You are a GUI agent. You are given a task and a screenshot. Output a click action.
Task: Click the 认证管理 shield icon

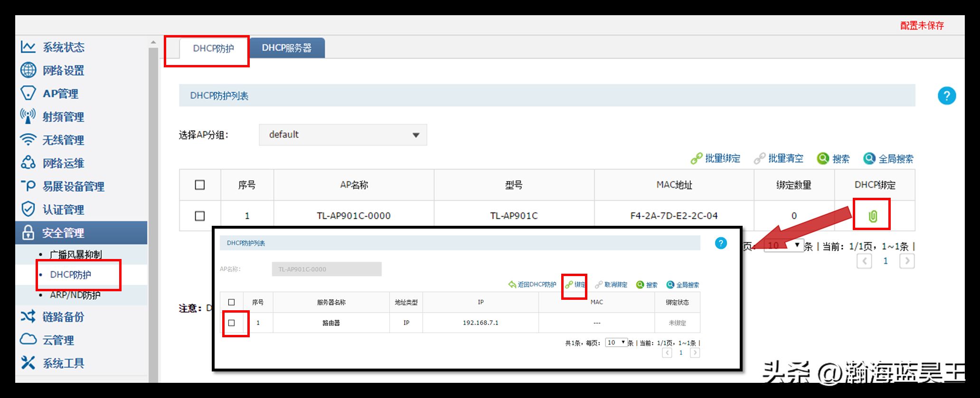point(28,209)
